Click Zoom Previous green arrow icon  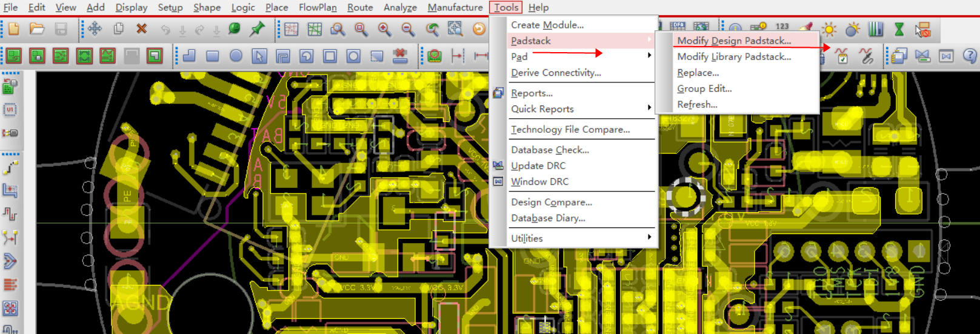coord(432,29)
